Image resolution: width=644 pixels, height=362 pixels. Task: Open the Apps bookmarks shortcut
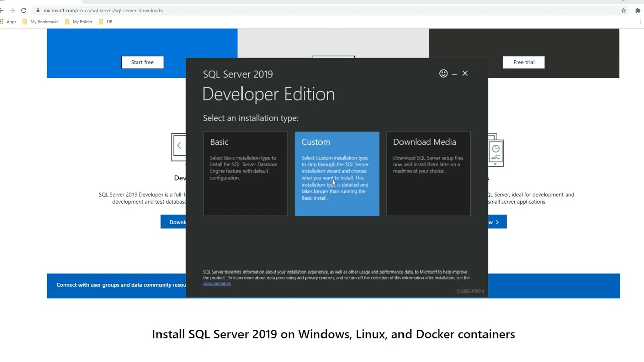8,22
